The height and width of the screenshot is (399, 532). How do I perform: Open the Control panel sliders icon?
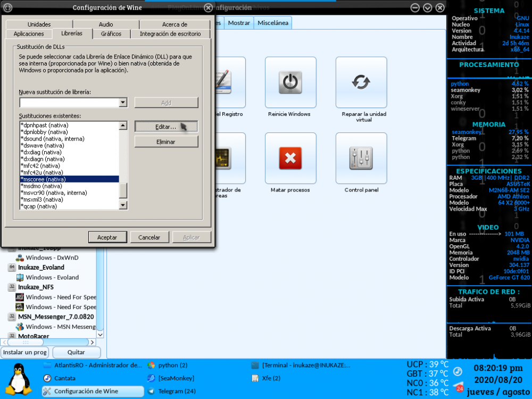(361, 158)
